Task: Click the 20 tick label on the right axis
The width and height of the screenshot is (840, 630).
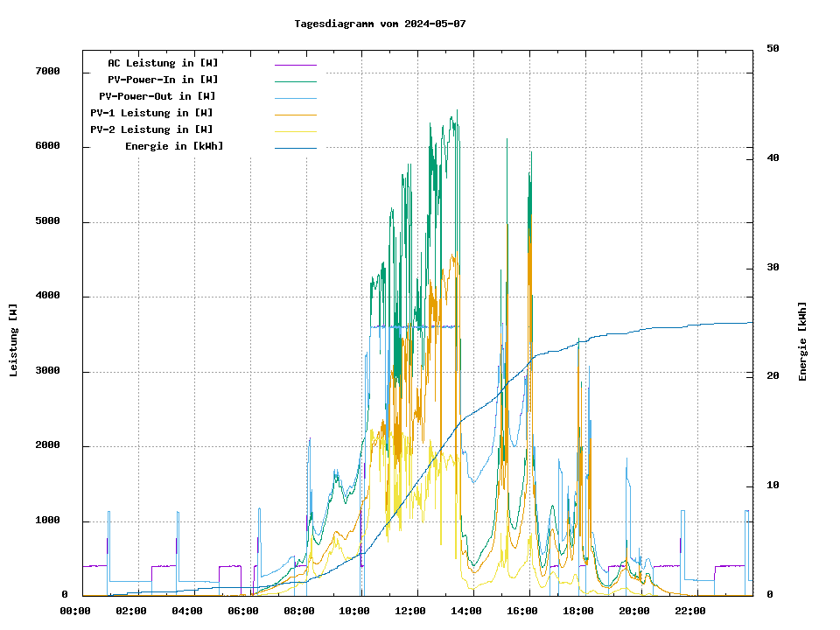Action: point(773,376)
